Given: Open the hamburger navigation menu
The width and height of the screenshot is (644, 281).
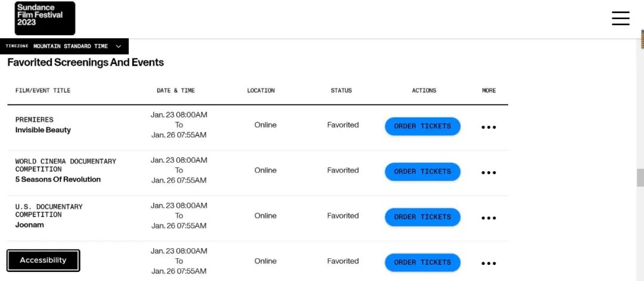Looking at the screenshot, I should tap(620, 18).
